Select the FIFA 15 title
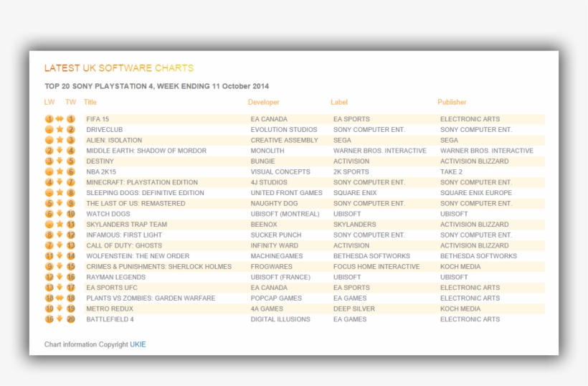This screenshot has height=386, width=588. click(98, 119)
